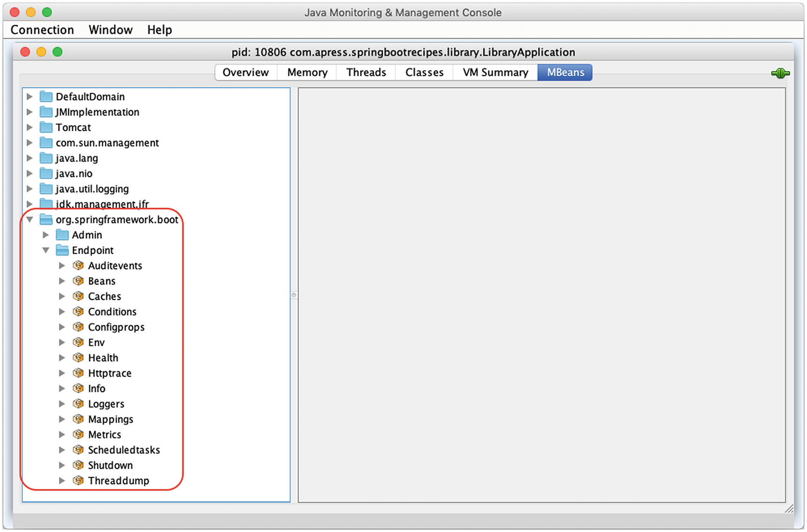Expand the java.util.logging tree node
Image resolution: width=807 pixels, height=532 pixels.
(29, 189)
